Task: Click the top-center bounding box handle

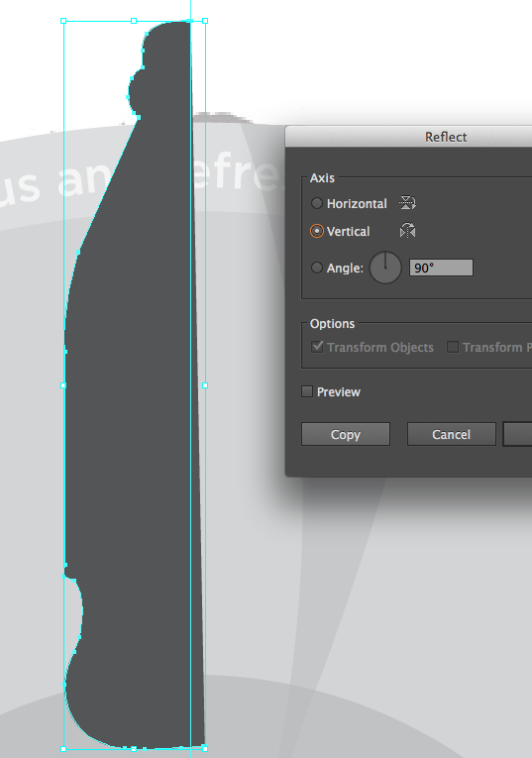Action: pyautogui.click(x=134, y=21)
